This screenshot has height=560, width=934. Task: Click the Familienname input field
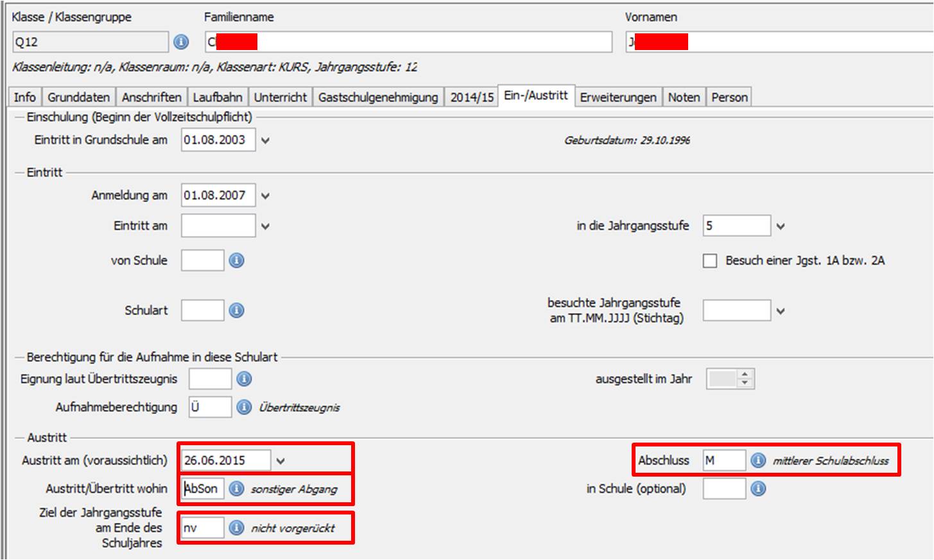point(409,42)
